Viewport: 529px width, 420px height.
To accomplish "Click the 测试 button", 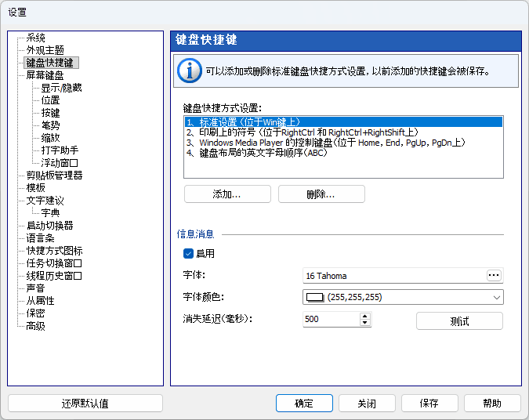I will [459, 321].
